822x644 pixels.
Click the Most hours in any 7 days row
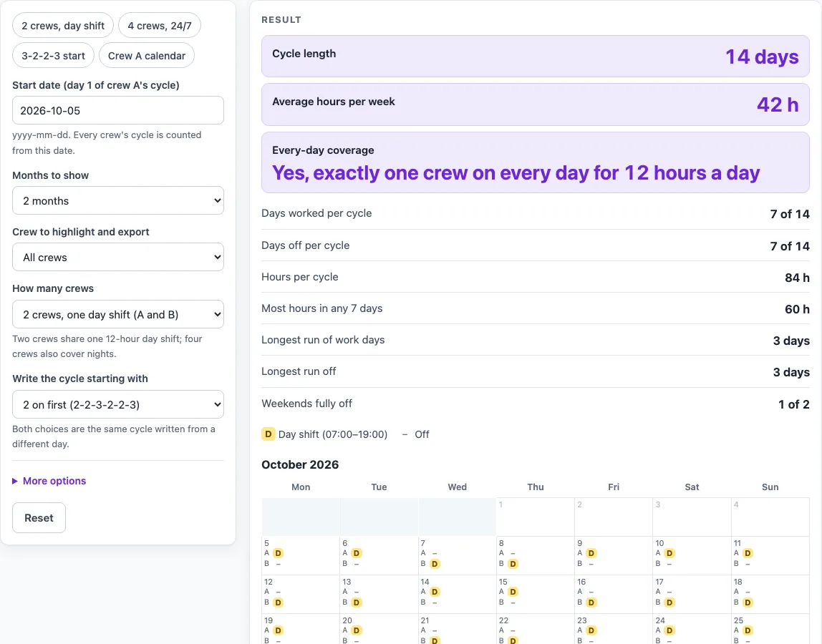(x=536, y=308)
